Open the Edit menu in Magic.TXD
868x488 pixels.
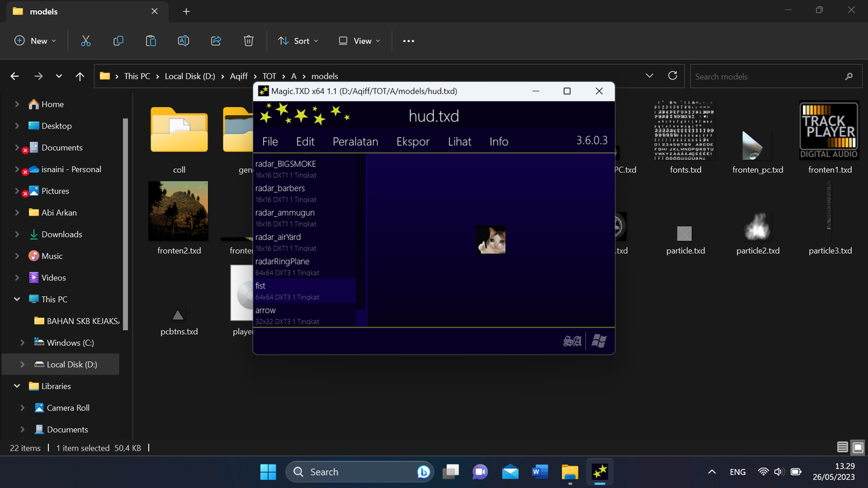[x=305, y=142]
